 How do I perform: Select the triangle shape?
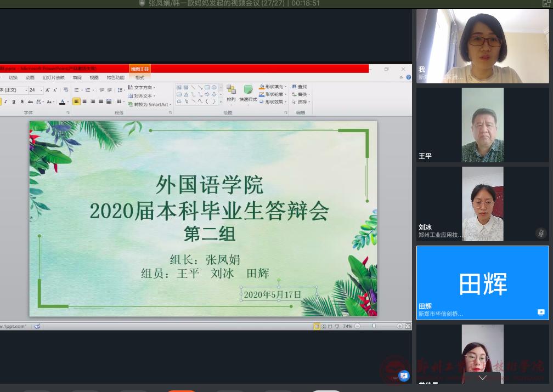pyautogui.click(x=186, y=94)
